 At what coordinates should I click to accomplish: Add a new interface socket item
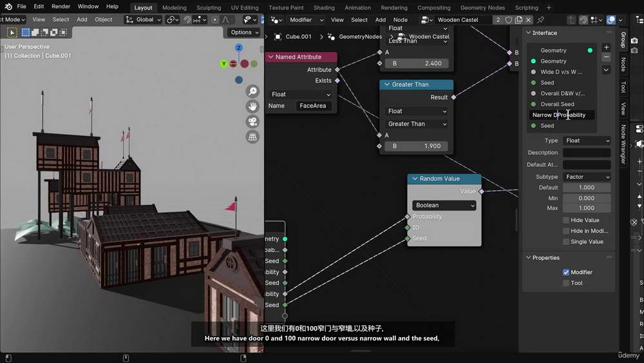point(606,47)
